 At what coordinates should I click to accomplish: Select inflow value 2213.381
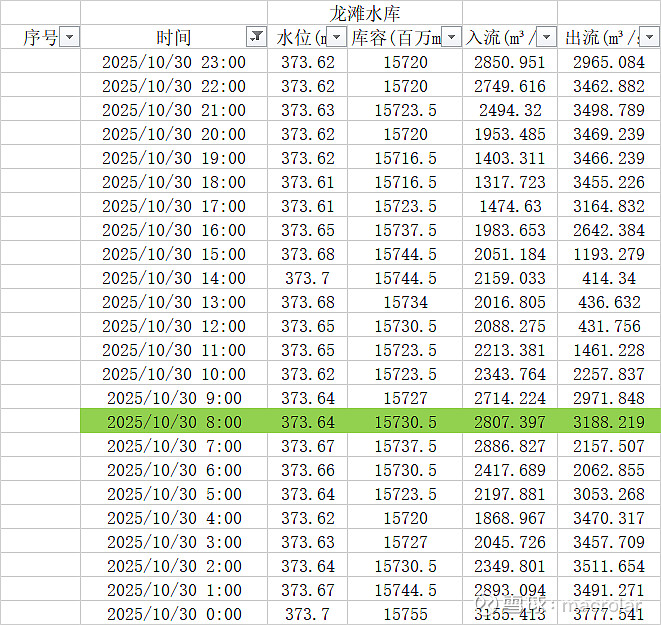510,350
